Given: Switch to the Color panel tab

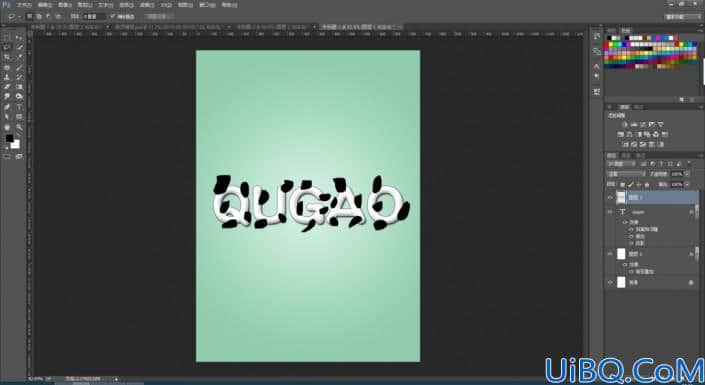Looking at the screenshot, I should pos(612,31).
